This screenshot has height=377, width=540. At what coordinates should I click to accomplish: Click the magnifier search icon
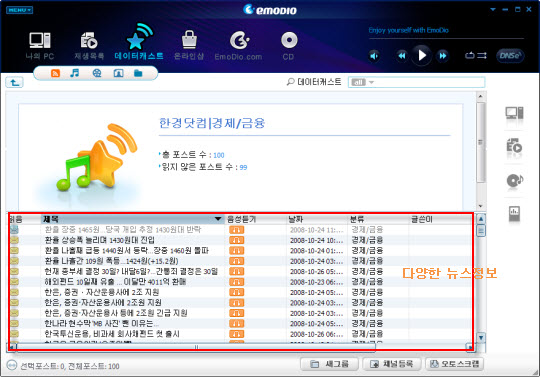[x=291, y=82]
